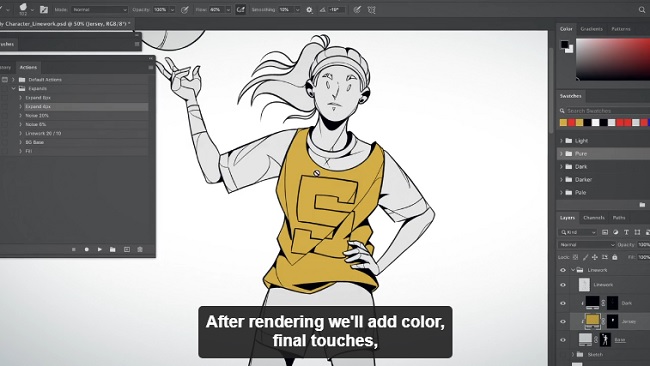Stop playing/recording in Actions panel

tap(74, 250)
